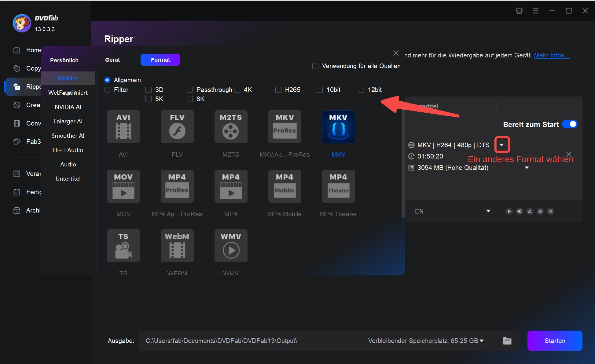Image resolution: width=595 pixels, height=364 pixels.
Task: Switch to the Gerät tab
Action: coord(112,60)
